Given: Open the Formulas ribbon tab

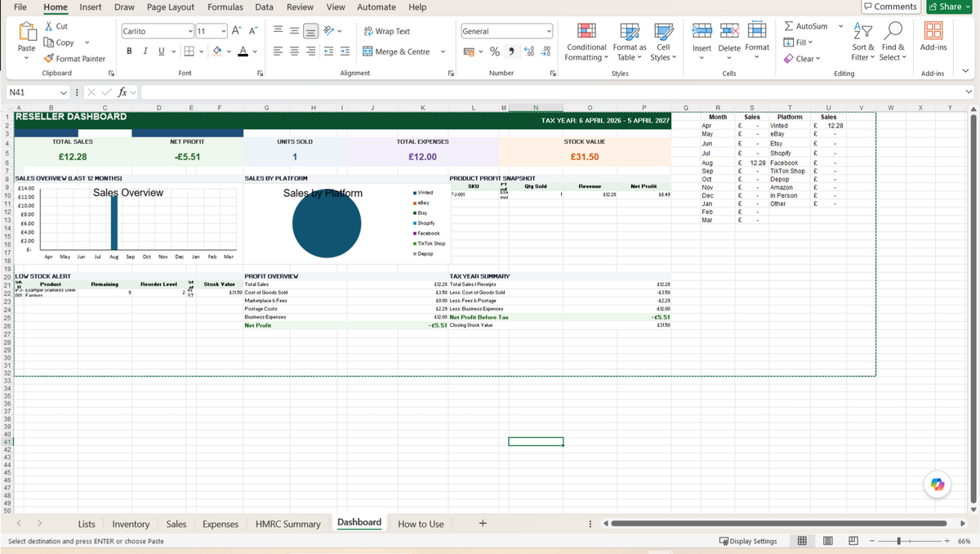Looking at the screenshot, I should [x=225, y=7].
